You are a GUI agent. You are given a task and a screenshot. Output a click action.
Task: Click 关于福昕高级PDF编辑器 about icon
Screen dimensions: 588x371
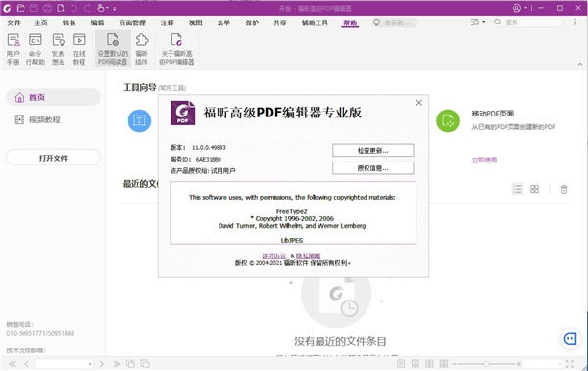[176, 49]
